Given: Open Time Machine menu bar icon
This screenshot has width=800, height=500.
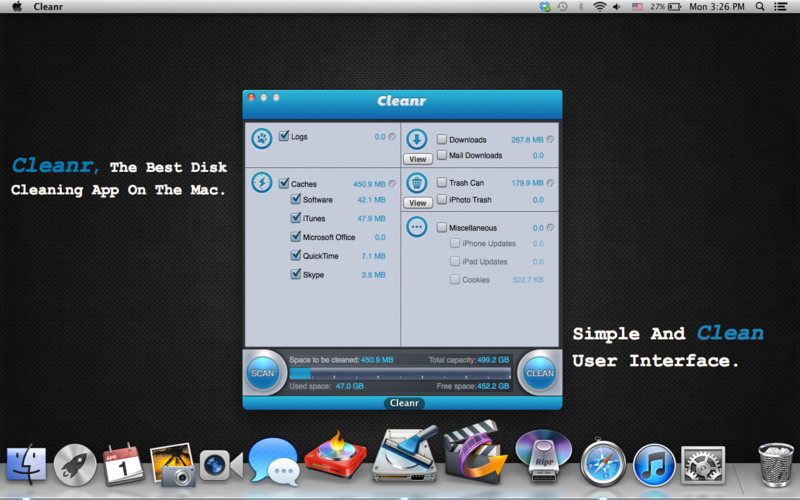Looking at the screenshot, I should (562, 7).
